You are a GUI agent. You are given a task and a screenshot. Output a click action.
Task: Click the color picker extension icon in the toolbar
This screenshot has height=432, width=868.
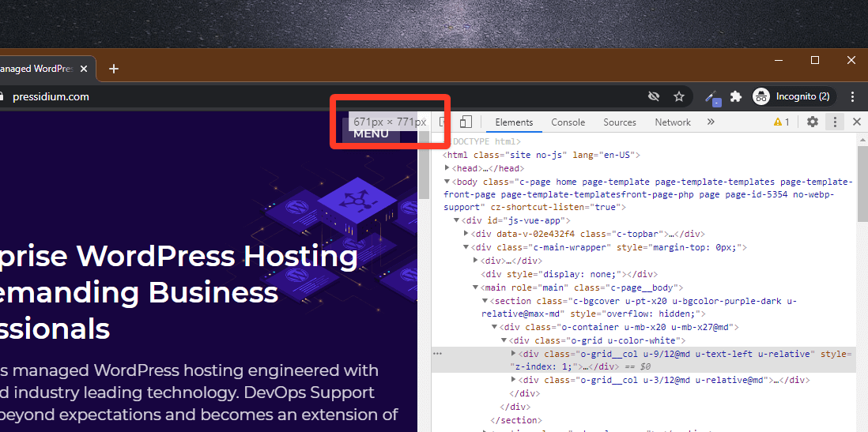coord(712,97)
